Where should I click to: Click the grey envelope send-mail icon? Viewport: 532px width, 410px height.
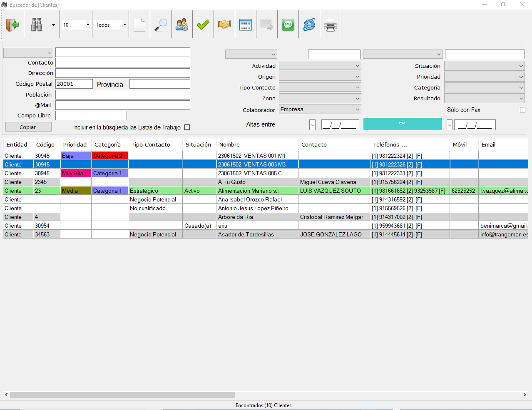[267, 25]
